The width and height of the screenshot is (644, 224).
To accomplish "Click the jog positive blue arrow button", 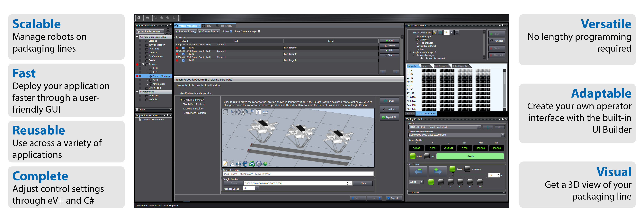I will (x=437, y=171).
